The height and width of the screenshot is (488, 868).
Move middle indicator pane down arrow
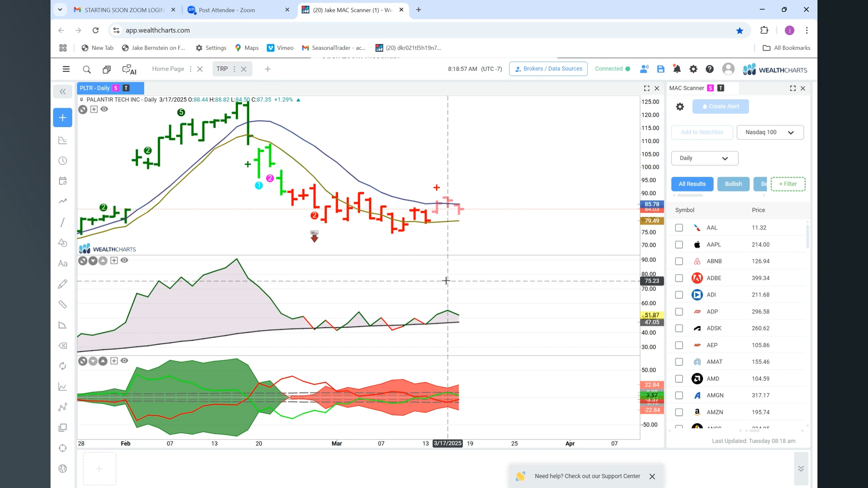point(93,261)
